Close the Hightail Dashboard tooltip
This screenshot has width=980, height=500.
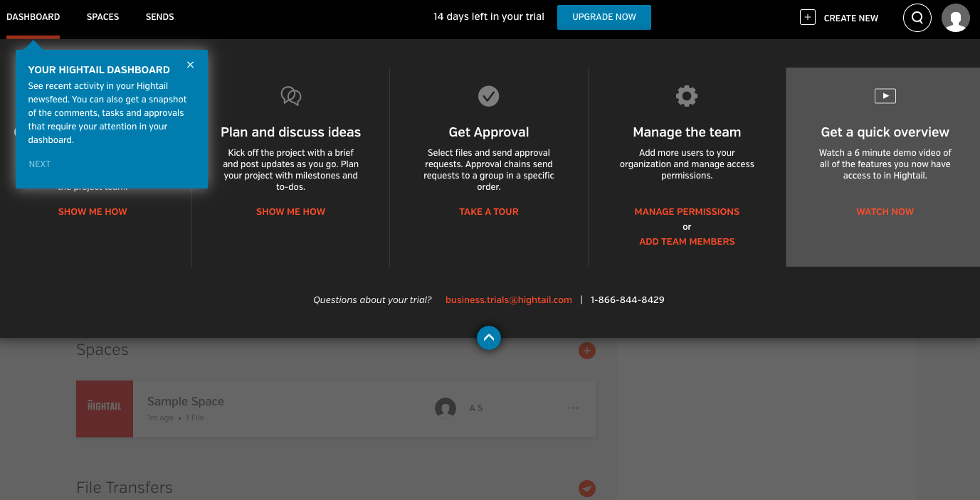tap(190, 65)
